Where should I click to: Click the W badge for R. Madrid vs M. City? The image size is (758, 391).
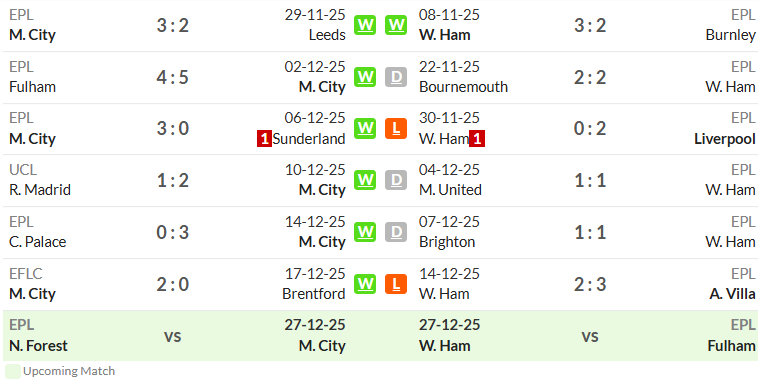(365, 180)
